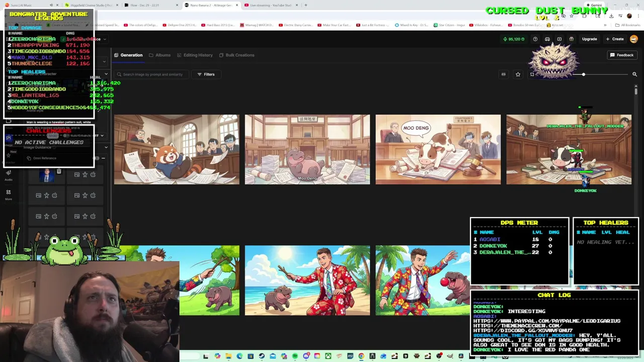Open the user profile avatar
The image size is (644, 362).
tap(634, 39)
